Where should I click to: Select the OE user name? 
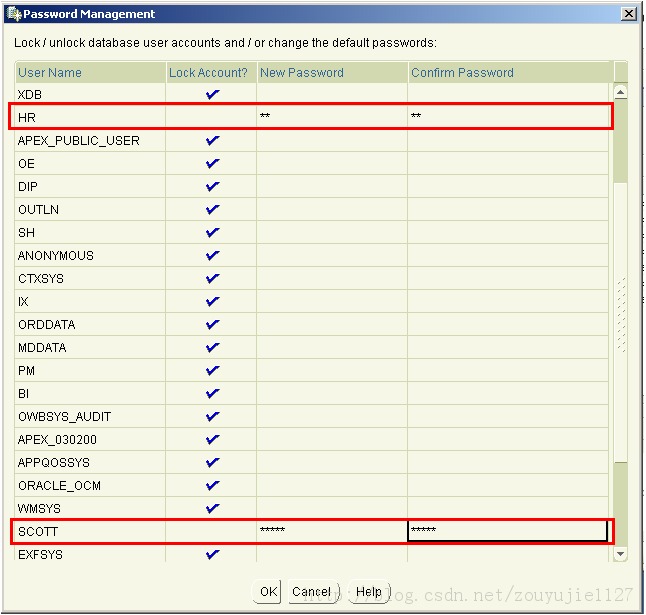pos(26,164)
